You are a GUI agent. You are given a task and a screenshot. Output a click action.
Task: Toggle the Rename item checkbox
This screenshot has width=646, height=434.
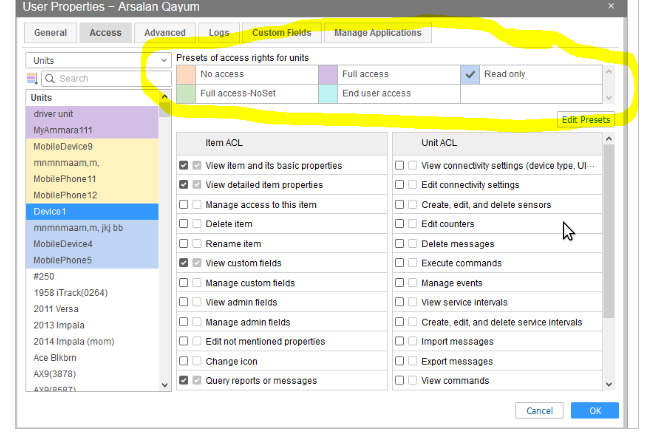pos(183,243)
